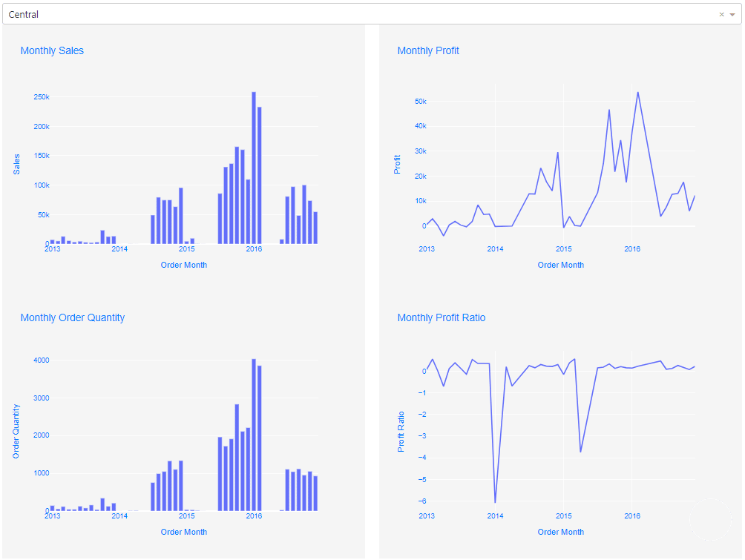This screenshot has height=560, width=745.
Task: Click the 2016 tick on Profit Ratio chart
Action: [632, 516]
